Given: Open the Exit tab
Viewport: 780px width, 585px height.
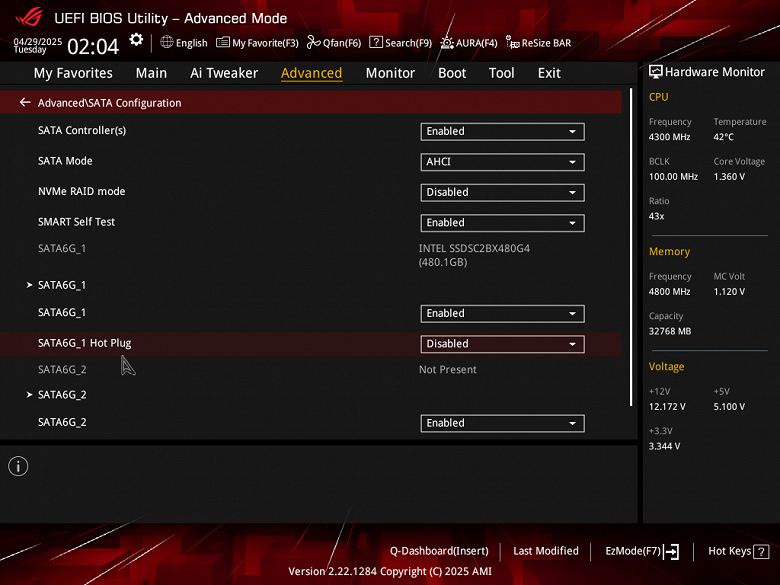Looking at the screenshot, I should 549,73.
